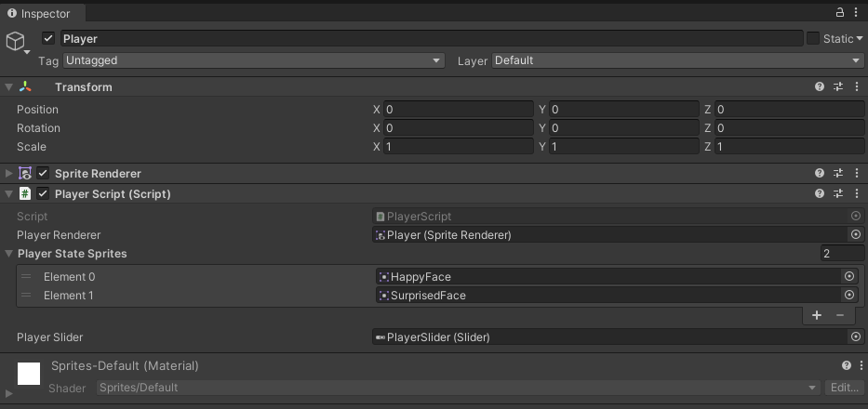868x409 pixels.
Task: Open the Shader dropdown Sprites/Default
Action: [x=459, y=388]
